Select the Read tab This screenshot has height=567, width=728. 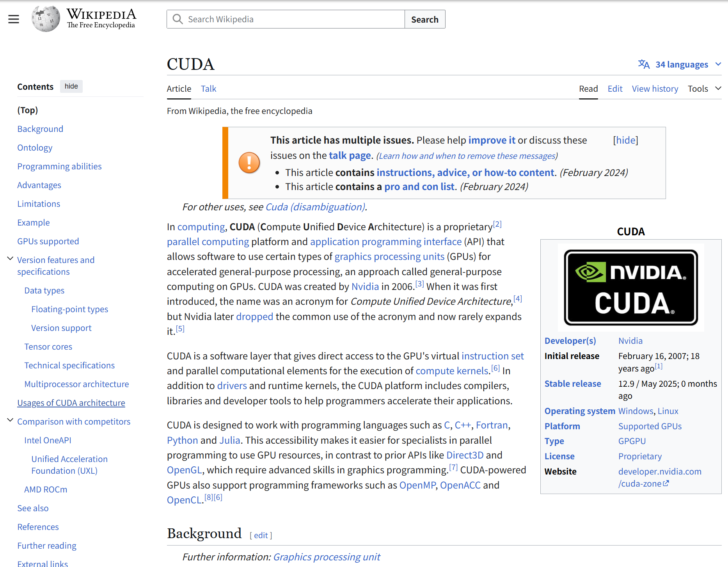(588, 89)
